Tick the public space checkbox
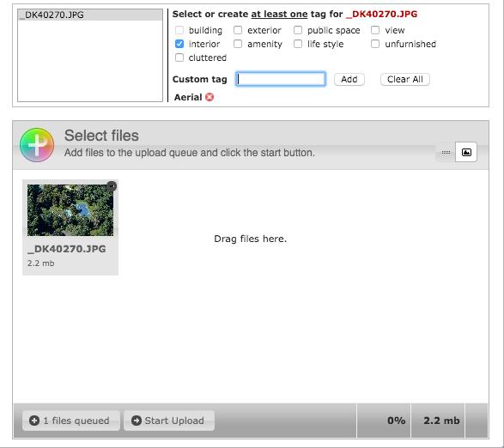Screen dimensions: 504x448 click(298, 30)
